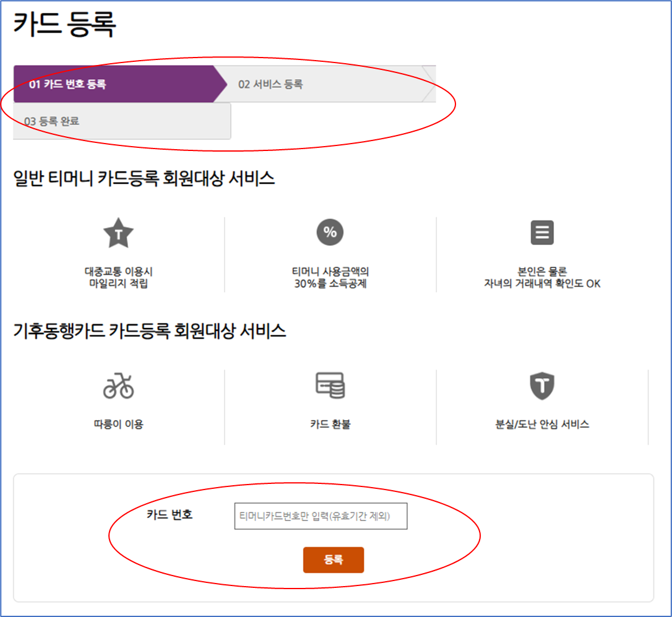The width and height of the screenshot is (672, 617).
Task: Click the transaction history list icon
Action: coord(542,233)
